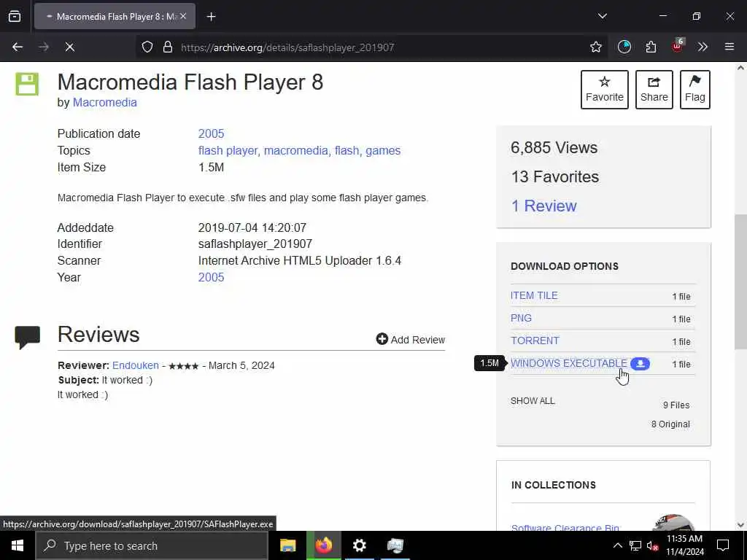This screenshot has height=560, width=747.
Task: Open Settings gear in the taskbar
Action: (x=359, y=545)
